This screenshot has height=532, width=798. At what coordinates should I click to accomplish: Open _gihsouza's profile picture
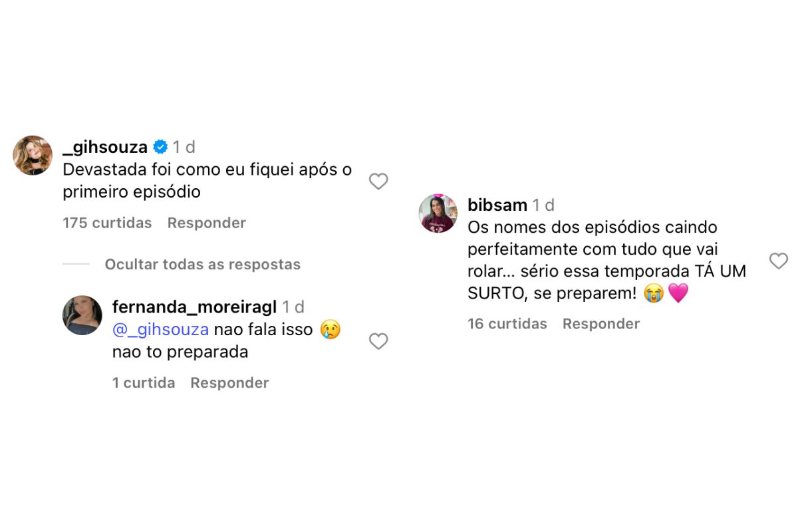click(x=31, y=154)
